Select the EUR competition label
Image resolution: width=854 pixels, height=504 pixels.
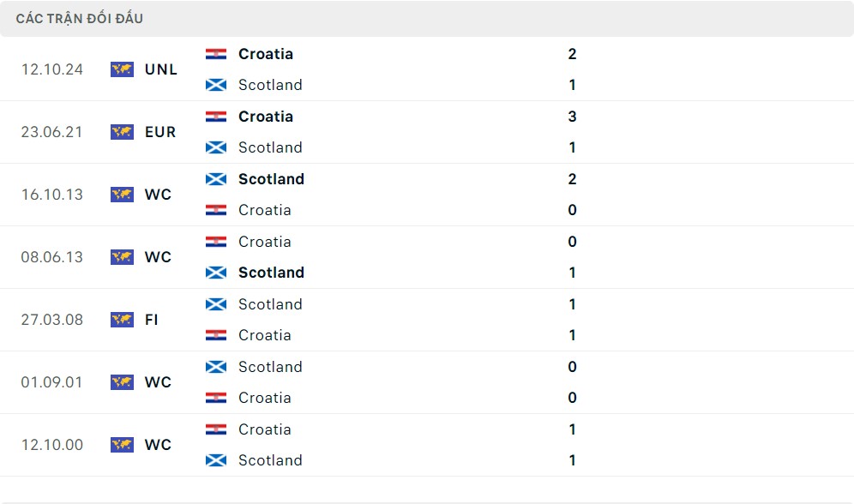click(160, 132)
